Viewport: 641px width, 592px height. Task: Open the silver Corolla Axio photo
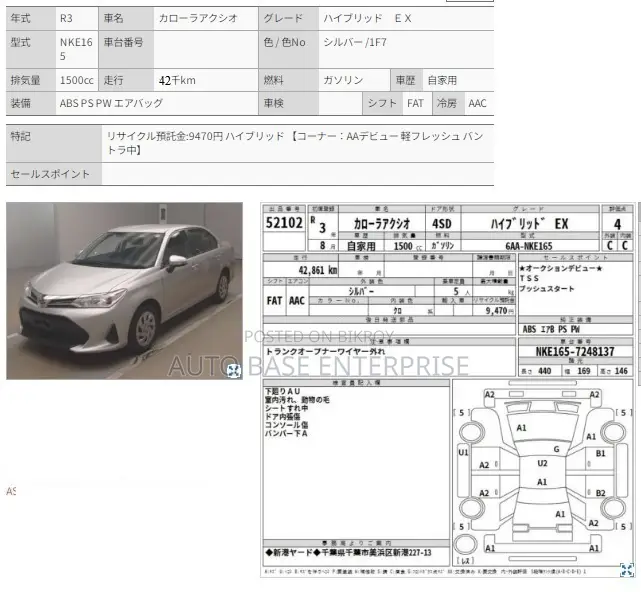124,291
